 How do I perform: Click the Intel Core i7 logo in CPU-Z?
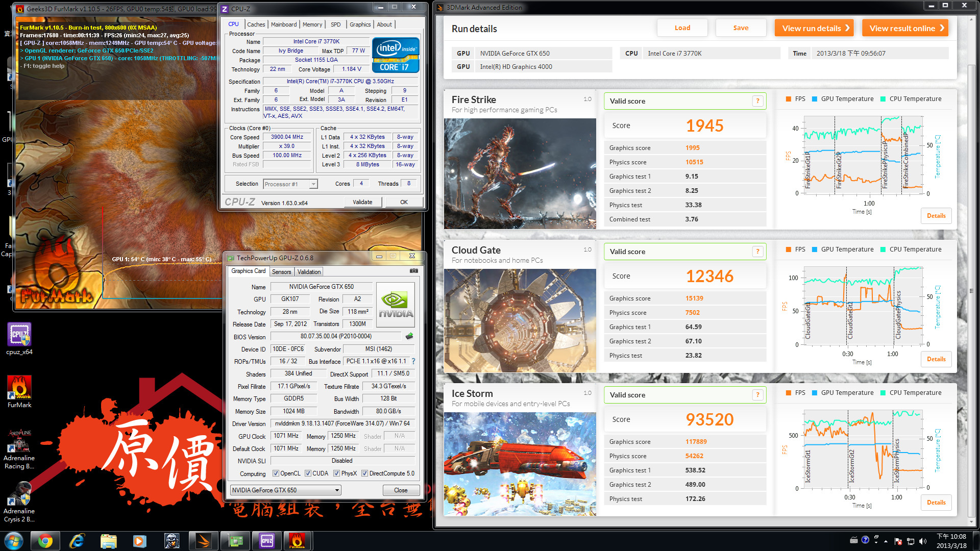point(396,55)
